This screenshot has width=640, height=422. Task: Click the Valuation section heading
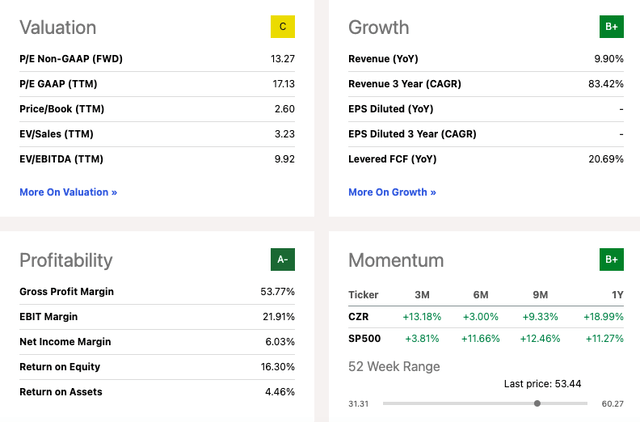coord(58,27)
